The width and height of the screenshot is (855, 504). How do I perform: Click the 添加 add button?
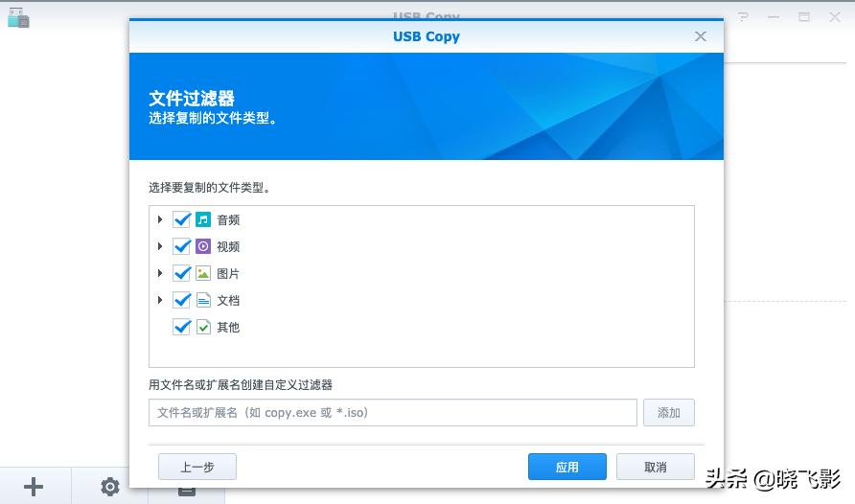[x=668, y=412]
